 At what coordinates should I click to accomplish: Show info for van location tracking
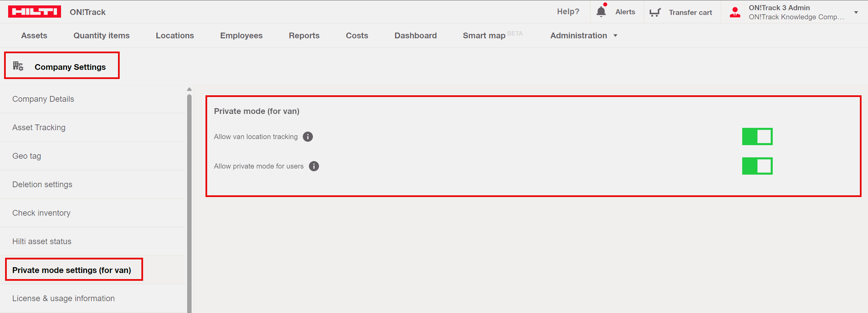(308, 137)
